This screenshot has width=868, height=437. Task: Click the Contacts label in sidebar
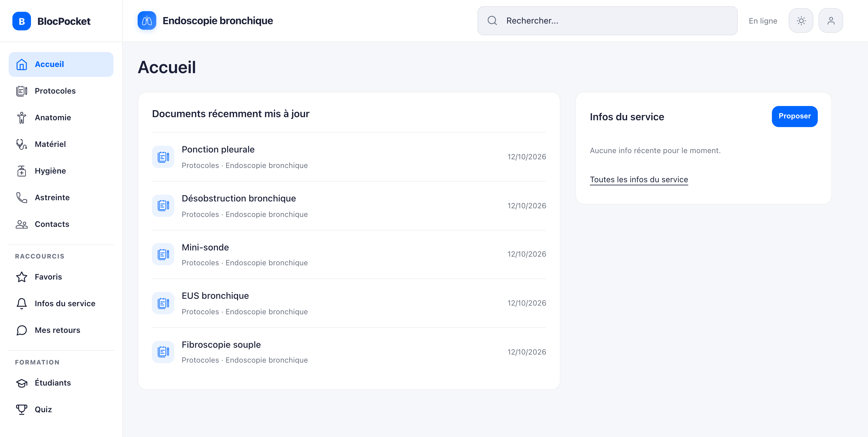[52, 224]
